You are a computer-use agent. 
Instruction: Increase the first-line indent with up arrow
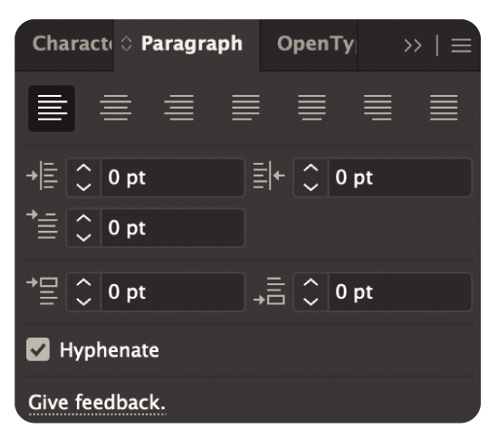[84, 218]
